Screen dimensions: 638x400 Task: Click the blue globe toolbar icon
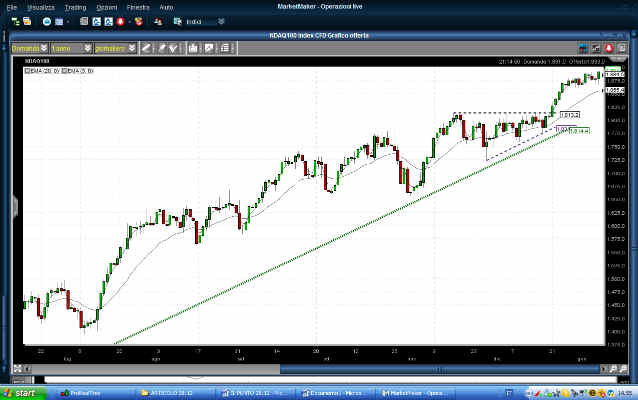click(x=46, y=21)
